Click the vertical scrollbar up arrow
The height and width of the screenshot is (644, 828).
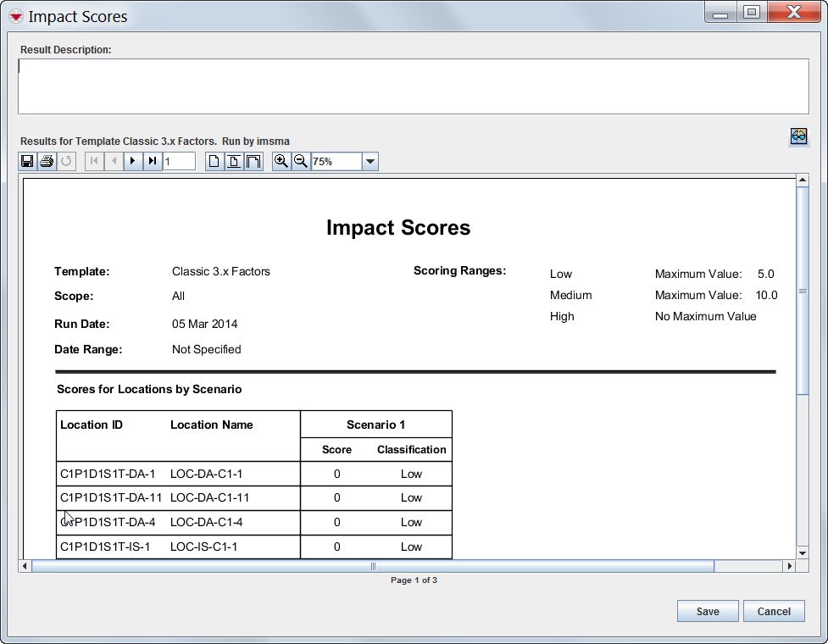point(803,180)
